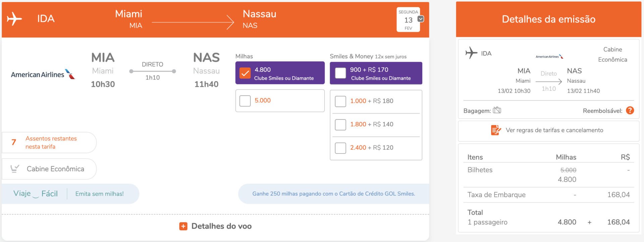644x242 pixels.
Task: Select the 5.000 miles checkbox
Action: [245, 101]
